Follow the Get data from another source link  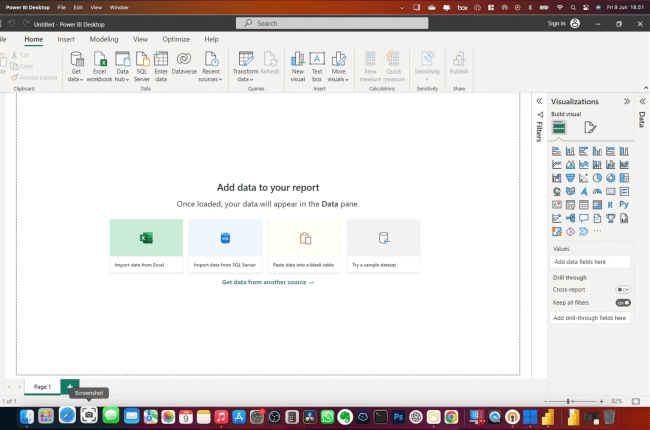pyautogui.click(x=268, y=282)
